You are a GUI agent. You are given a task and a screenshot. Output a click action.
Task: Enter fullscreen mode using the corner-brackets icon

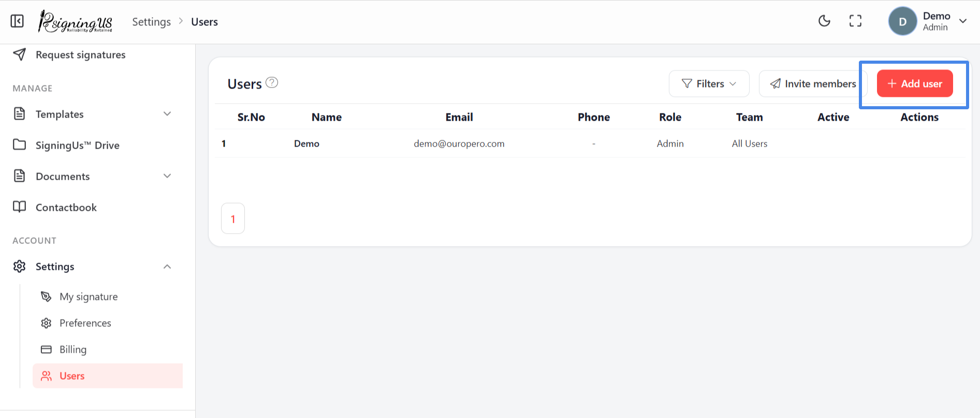pyautogui.click(x=855, y=21)
